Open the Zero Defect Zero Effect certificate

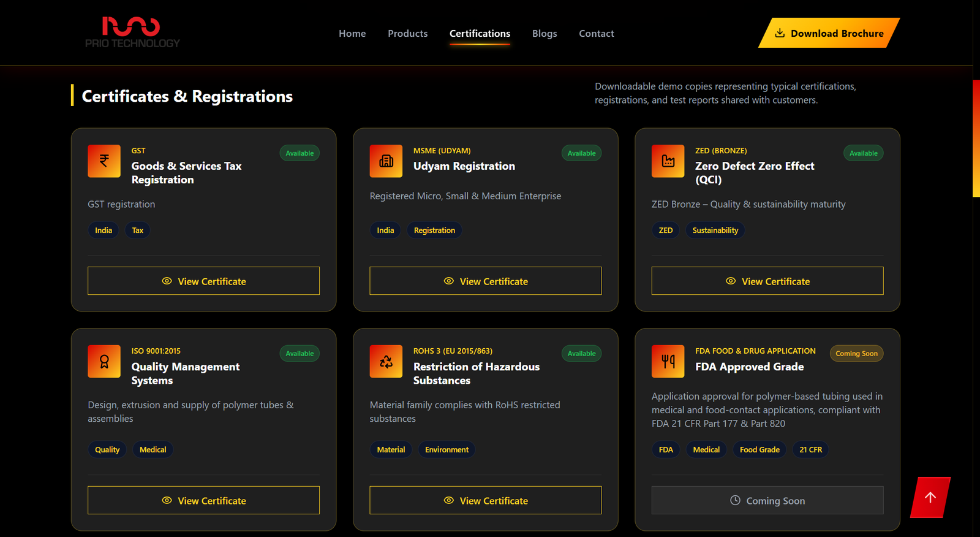coord(767,281)
